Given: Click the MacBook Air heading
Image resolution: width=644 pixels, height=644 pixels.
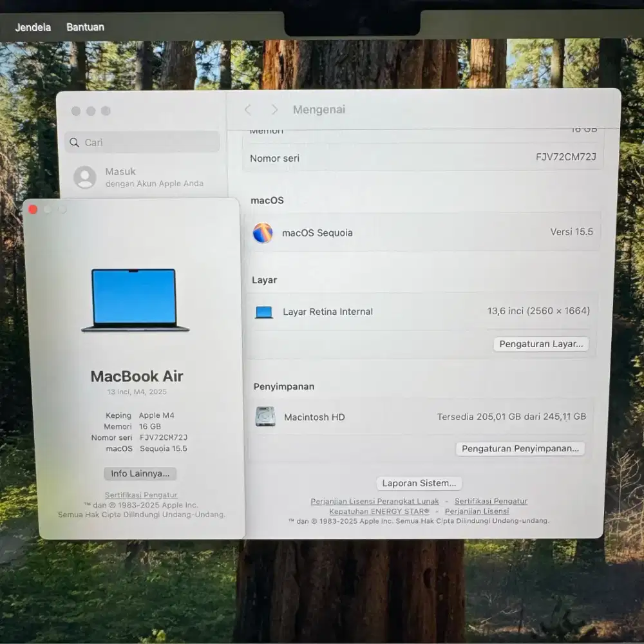Looking at the screenshot, I should [x=137, y=376].
